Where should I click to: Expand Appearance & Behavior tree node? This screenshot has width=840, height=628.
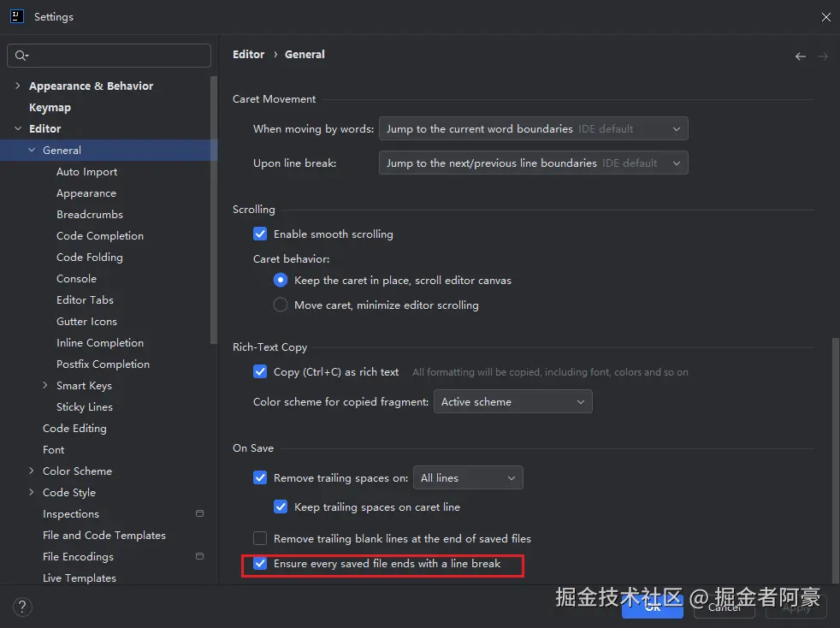(18, 86)
